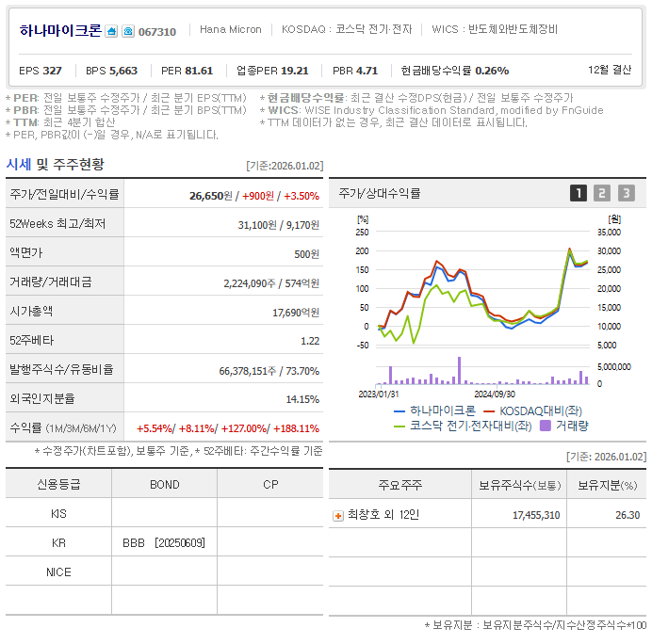Click the 업종PER 19.21 value

pos(273,71)
